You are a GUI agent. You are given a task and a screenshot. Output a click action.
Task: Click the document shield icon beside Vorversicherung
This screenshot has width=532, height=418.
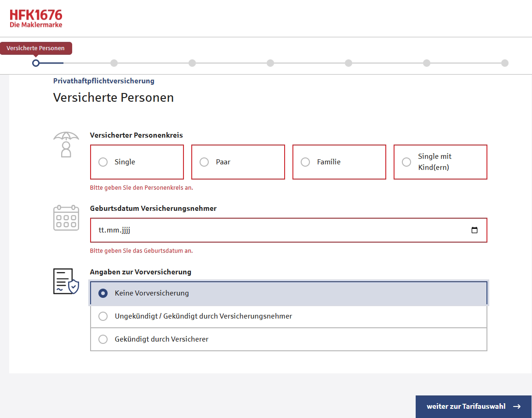click(x=66, y=281)
